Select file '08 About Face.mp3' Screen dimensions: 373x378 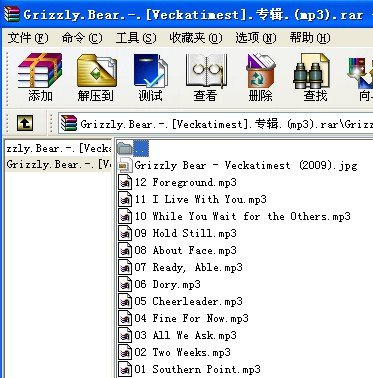186,250
